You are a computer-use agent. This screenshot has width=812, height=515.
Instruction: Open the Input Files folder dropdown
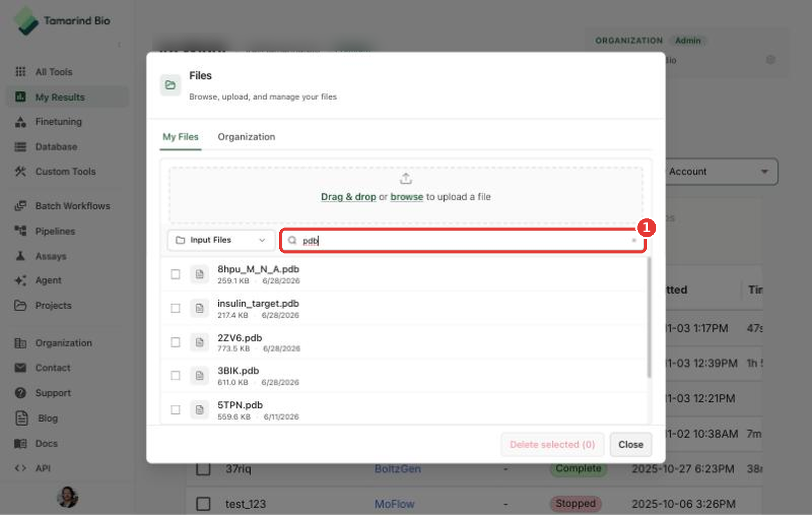coord(221,240)
